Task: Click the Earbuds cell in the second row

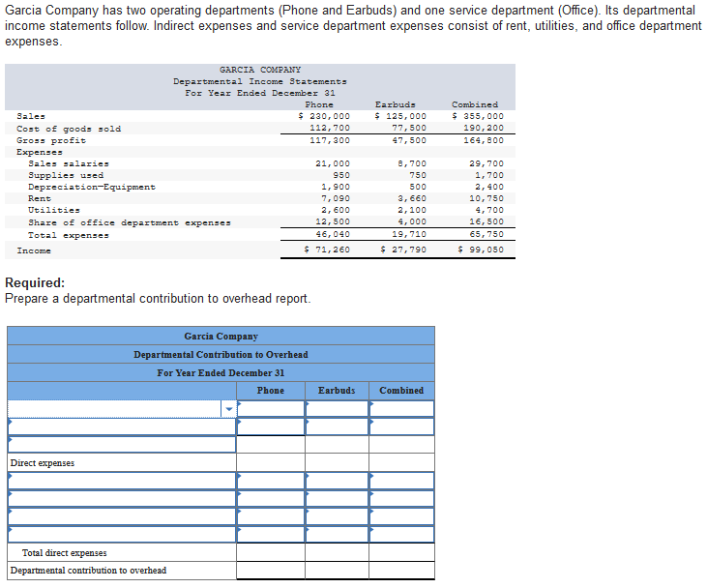Action: [337, 426]
